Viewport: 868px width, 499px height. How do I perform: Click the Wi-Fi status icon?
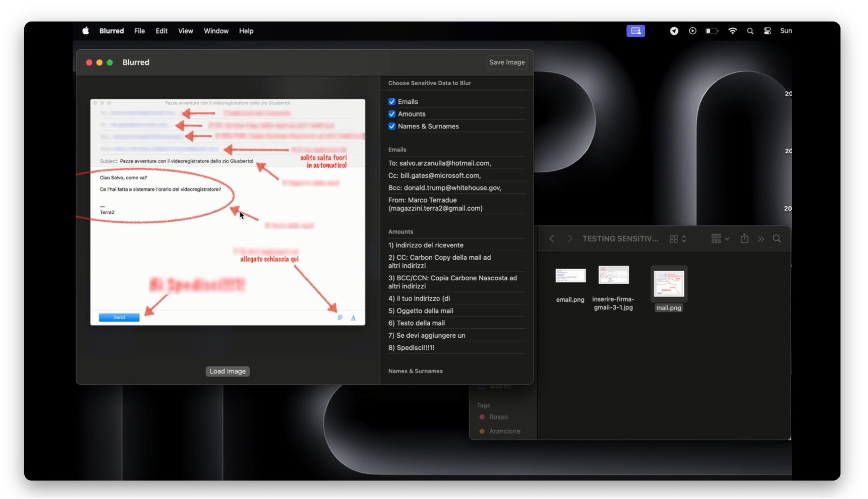pyautogui.click(x=732, y=31)
